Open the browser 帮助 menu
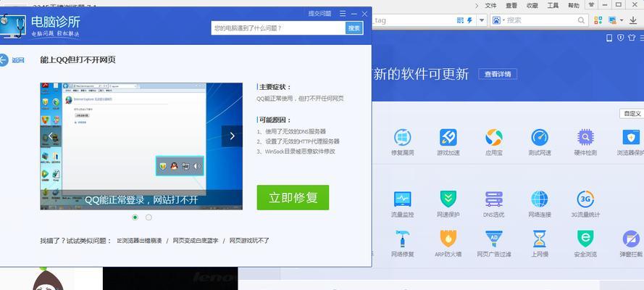The image size is (644, 290). click(573, 5)
